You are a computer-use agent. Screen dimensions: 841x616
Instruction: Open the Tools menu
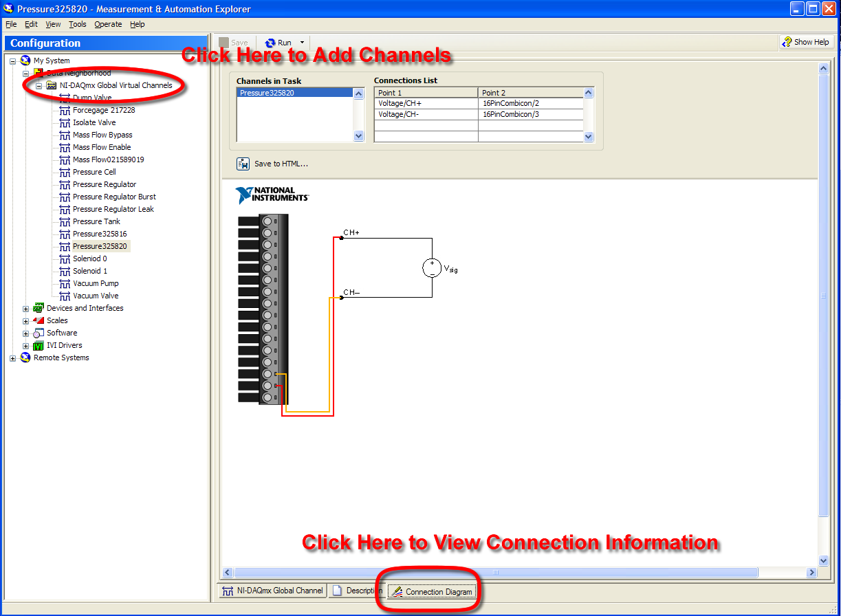point(78,24)
